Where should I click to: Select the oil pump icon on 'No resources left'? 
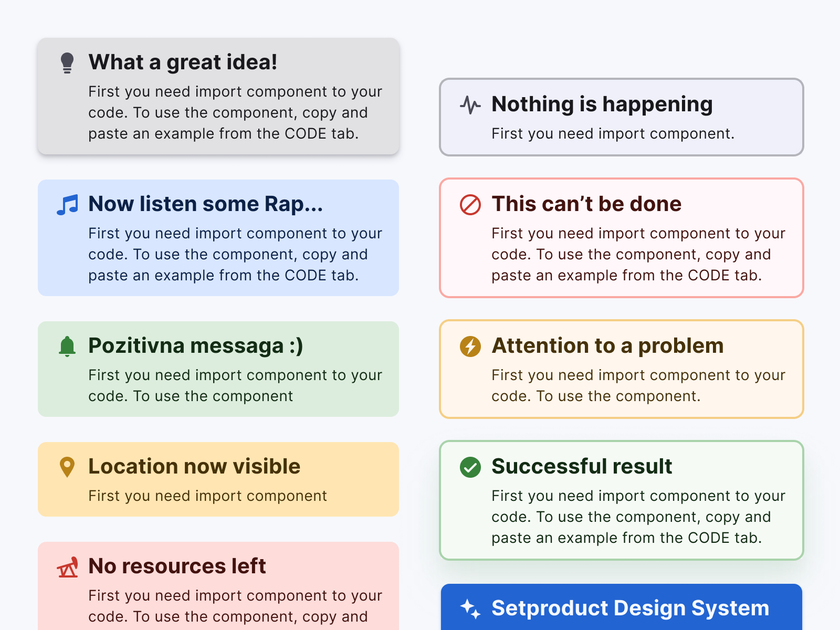click(67, 566)
